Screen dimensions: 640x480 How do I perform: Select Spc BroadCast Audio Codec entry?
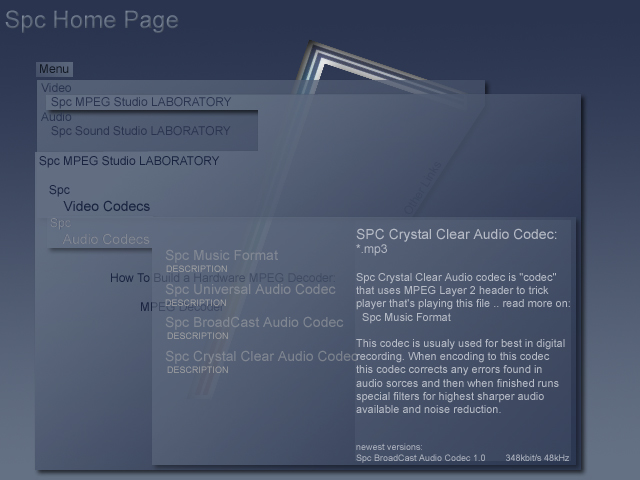pos(254,323)
